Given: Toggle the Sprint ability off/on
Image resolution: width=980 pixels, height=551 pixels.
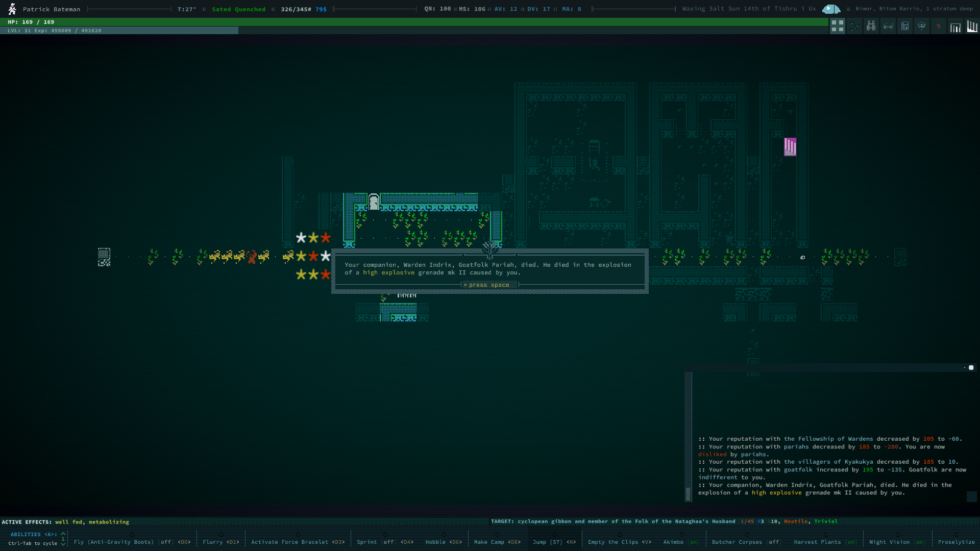Looking at the screenshot, I should click(x=385, y=542).
